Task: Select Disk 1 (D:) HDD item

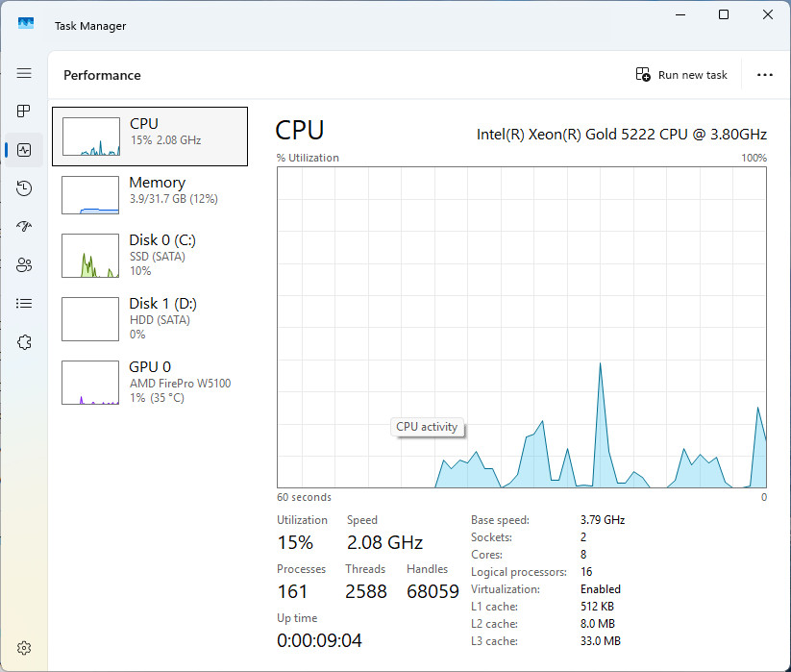Action: (150, 319)
